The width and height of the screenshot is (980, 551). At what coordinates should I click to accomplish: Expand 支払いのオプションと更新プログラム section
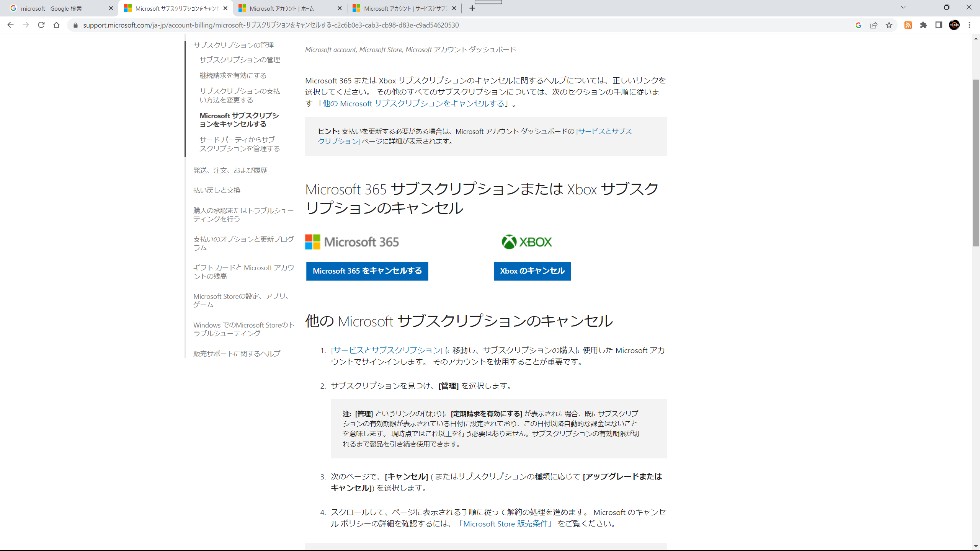click(243, 243)
